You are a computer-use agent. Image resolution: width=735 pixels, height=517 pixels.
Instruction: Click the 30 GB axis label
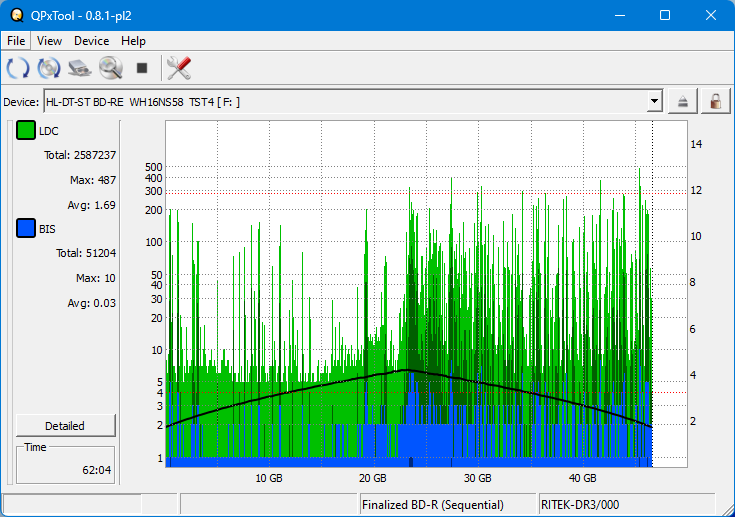[478, 478]
